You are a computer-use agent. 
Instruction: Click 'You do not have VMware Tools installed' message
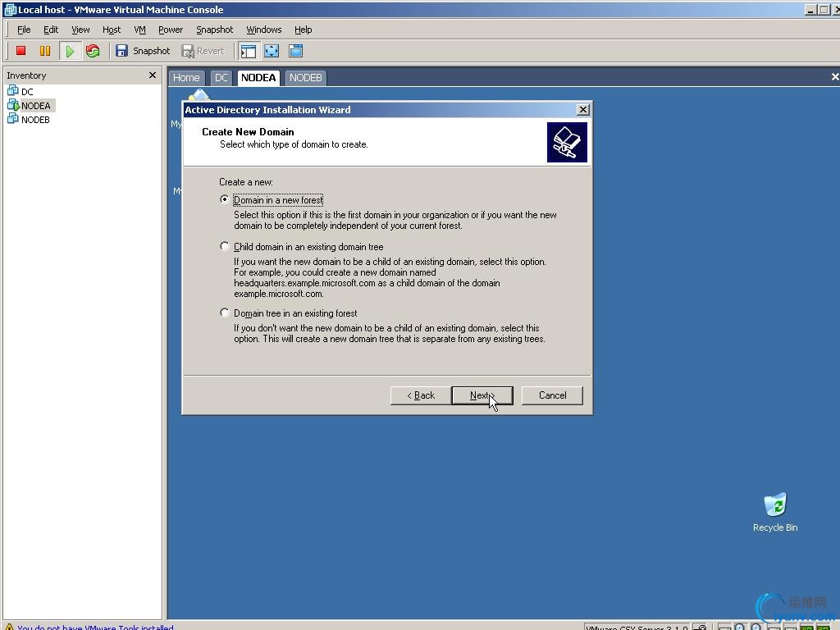(95, 627)
